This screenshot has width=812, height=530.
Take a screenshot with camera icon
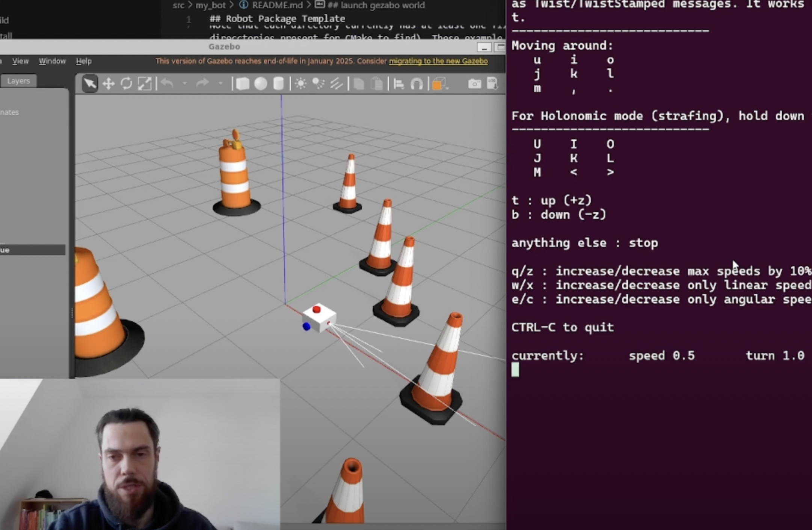tap(475, 83)
